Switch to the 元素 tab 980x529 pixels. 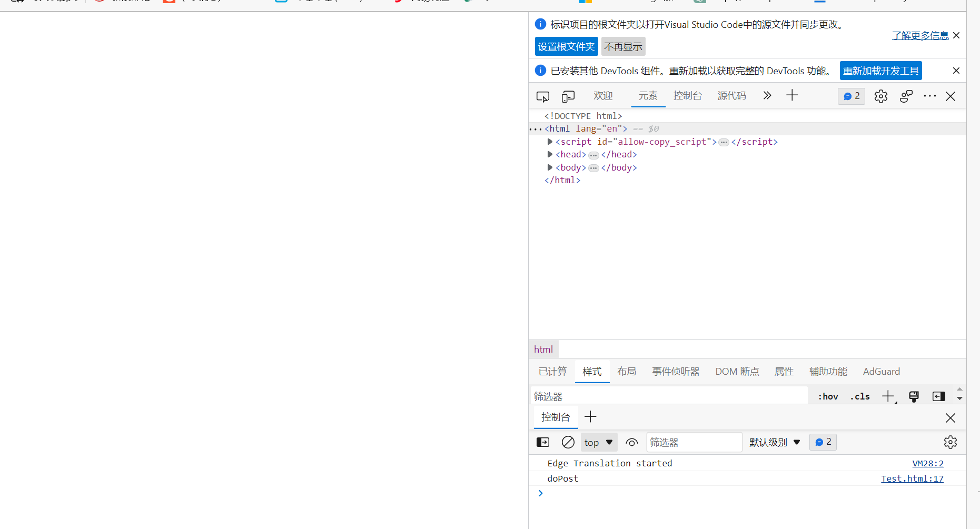click(648, 96)
